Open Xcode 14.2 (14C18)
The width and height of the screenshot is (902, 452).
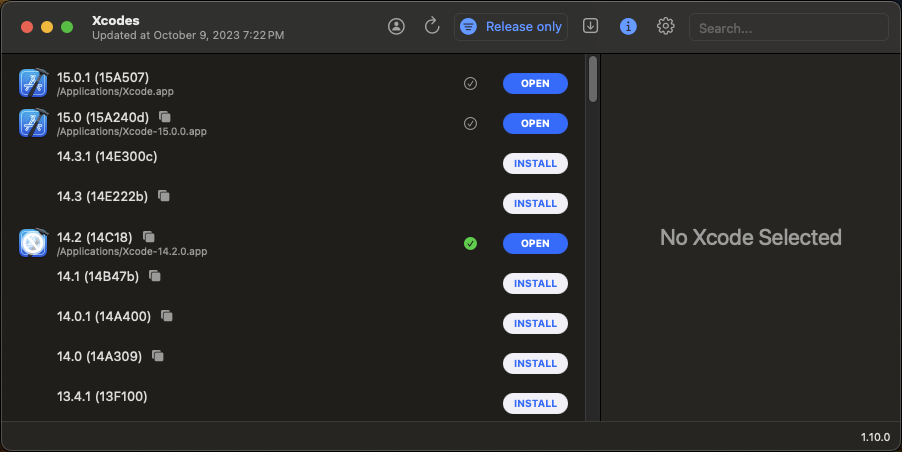coord(535,243)
